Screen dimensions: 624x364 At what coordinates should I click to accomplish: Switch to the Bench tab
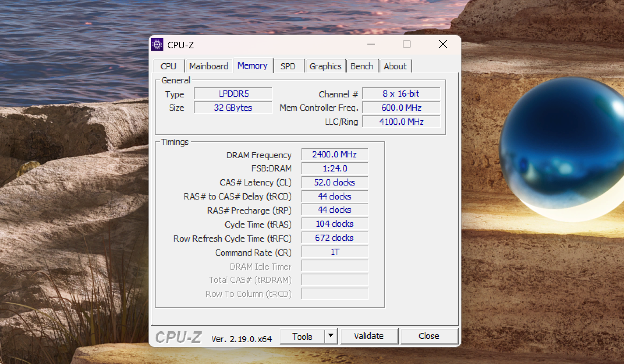coord(362,66)
